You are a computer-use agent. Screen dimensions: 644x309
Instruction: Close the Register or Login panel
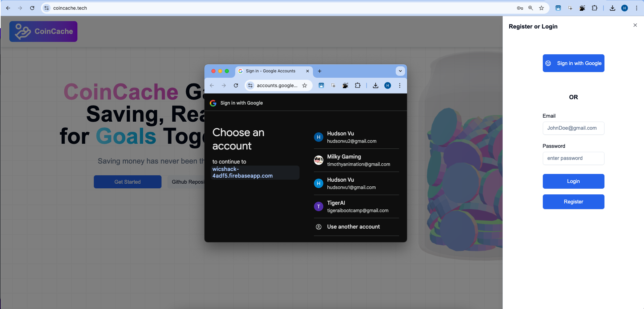[x=635, y=25]
